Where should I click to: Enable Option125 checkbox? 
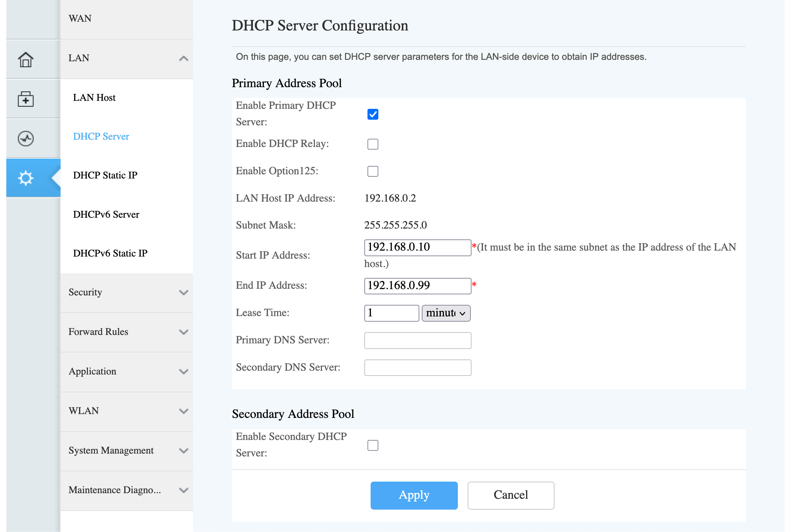tap(373, 171)
